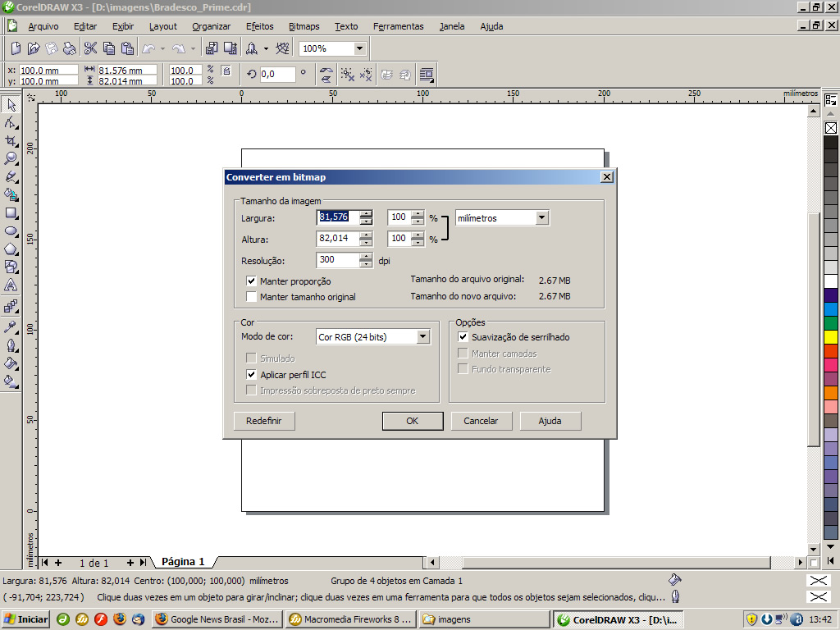Click the Export icon in toolbar

(x=231, y=48)
